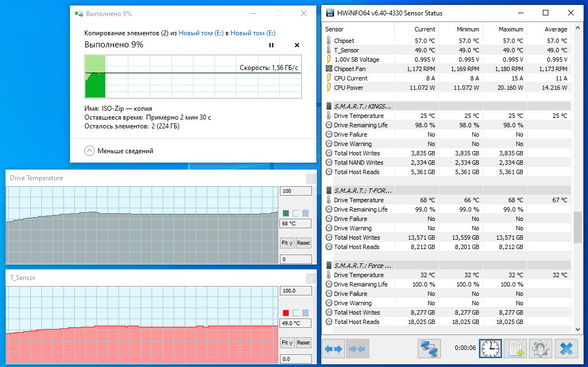Click the copy dialog title bar icon
Viewport: 588px width, 367px height.
[x=79, y=14]
